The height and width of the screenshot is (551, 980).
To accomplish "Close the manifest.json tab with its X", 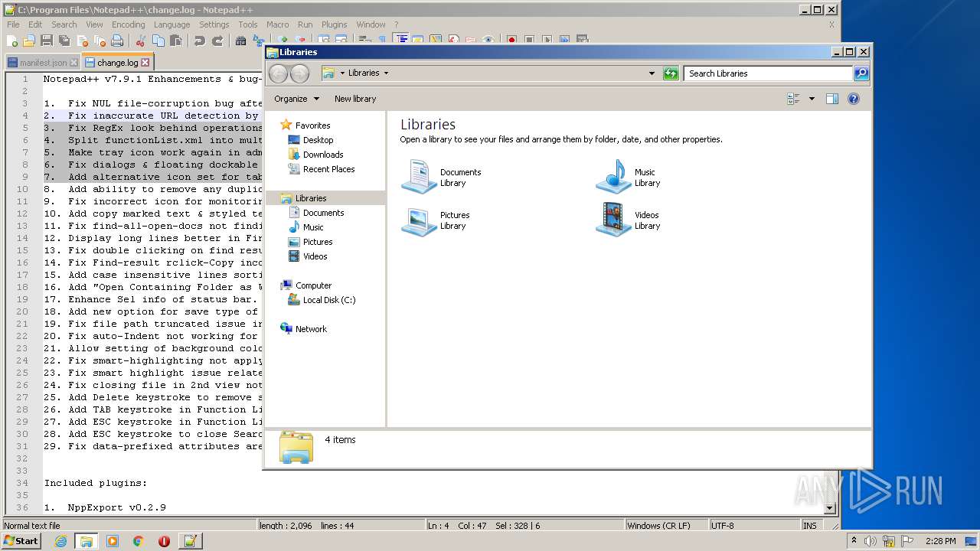I will [x=73, y=63].
